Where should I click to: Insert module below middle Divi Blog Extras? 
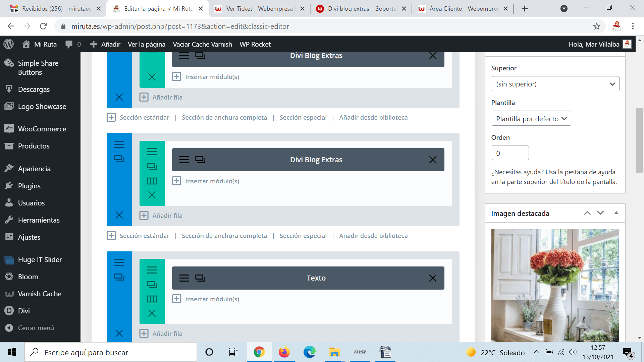(206, 181)
